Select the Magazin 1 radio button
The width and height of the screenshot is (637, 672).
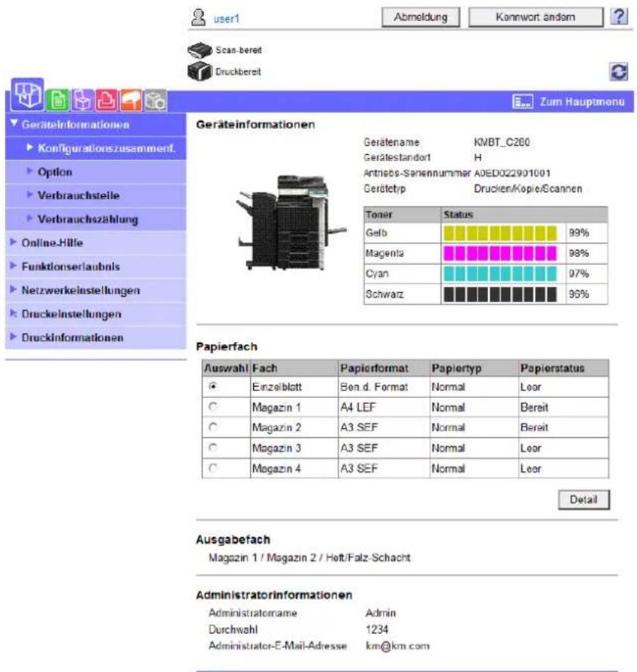(x=213, y=407)
